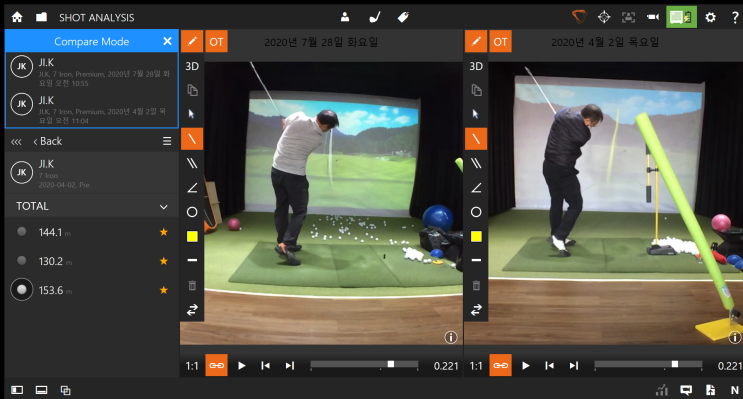
Task: Open the 3D view in right video toolbar
Action: (x=476, y=66)
